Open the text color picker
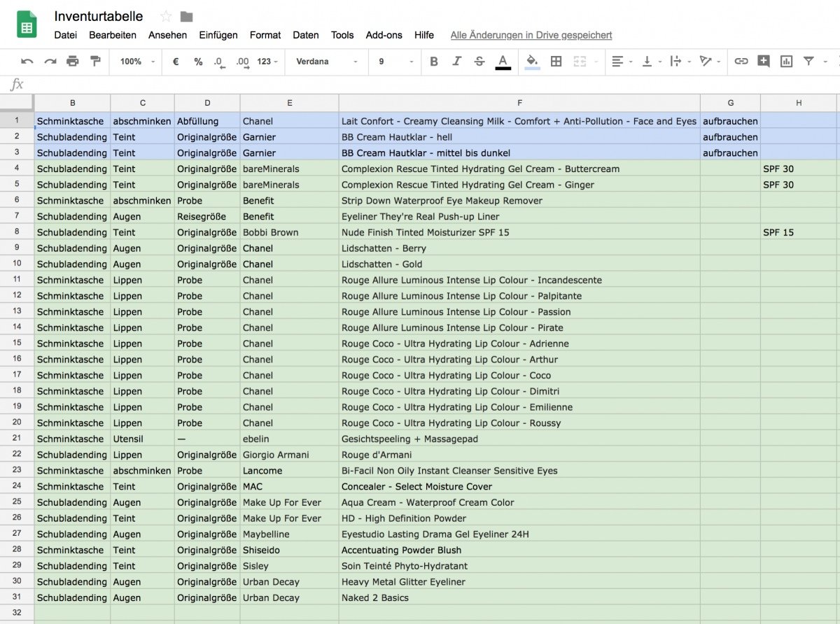840x624 pixels. pos(503,62)
